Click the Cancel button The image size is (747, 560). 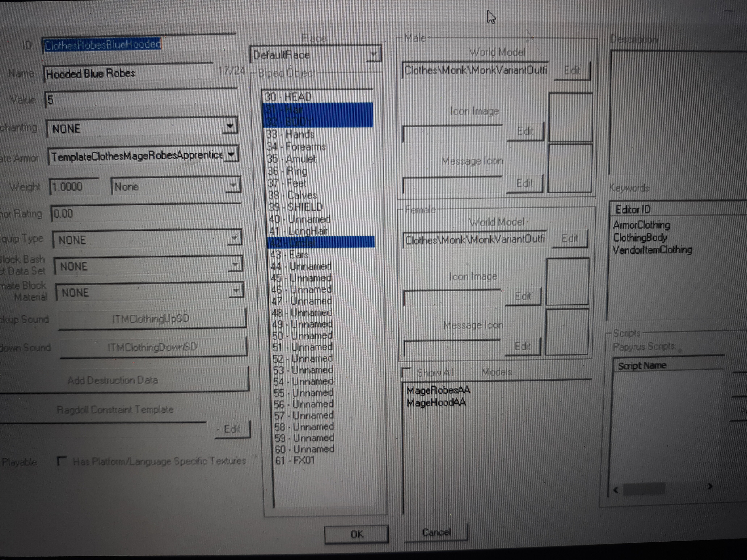pyautogui.click(x=436, y=532)
